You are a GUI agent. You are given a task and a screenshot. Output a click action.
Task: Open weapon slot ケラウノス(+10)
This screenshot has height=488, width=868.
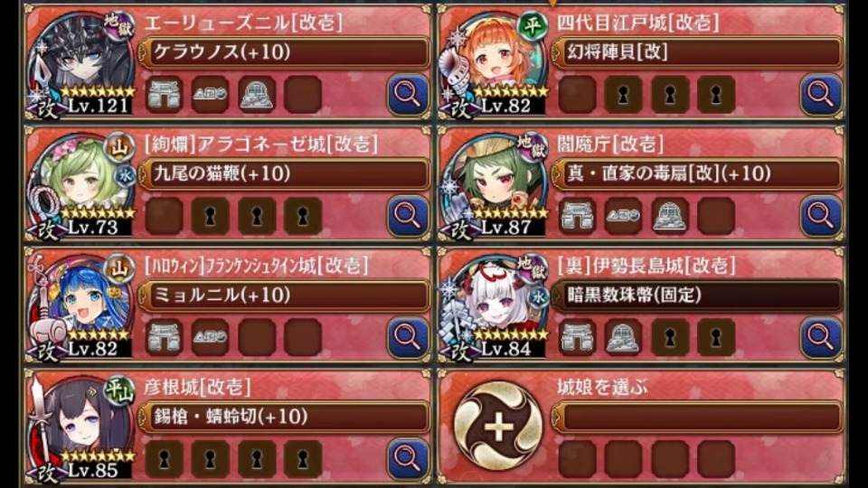(x=285, y=52)
